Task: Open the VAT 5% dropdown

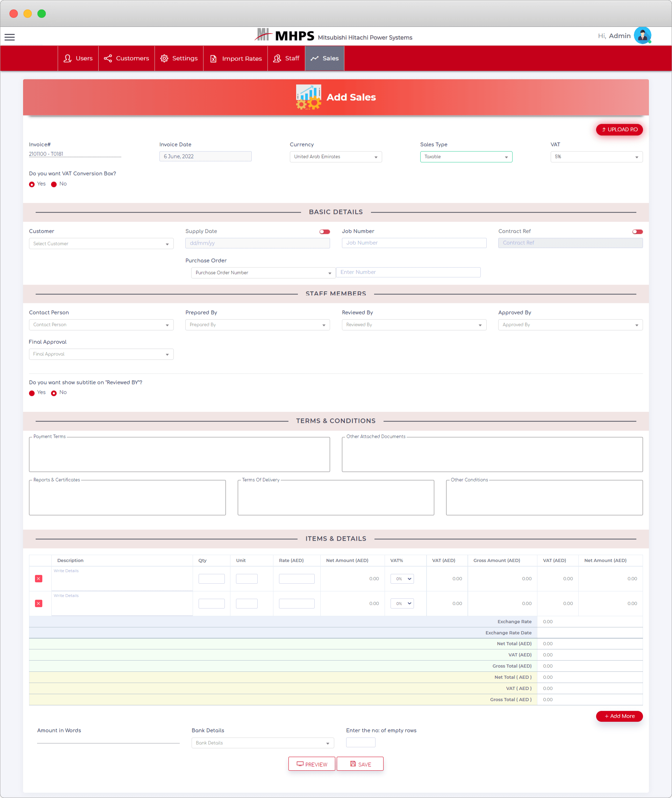Action: tap(596, 157)
